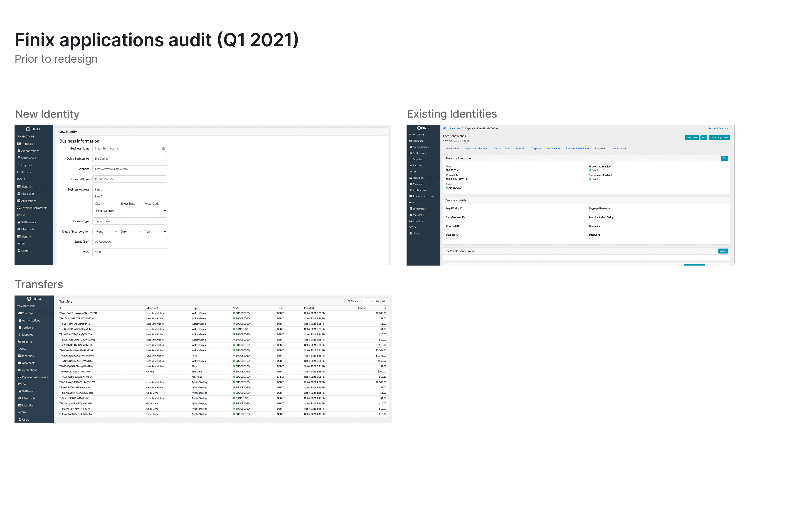Open the Business Type select
This screenshot has width=799, height=532.
pos(130,221)
